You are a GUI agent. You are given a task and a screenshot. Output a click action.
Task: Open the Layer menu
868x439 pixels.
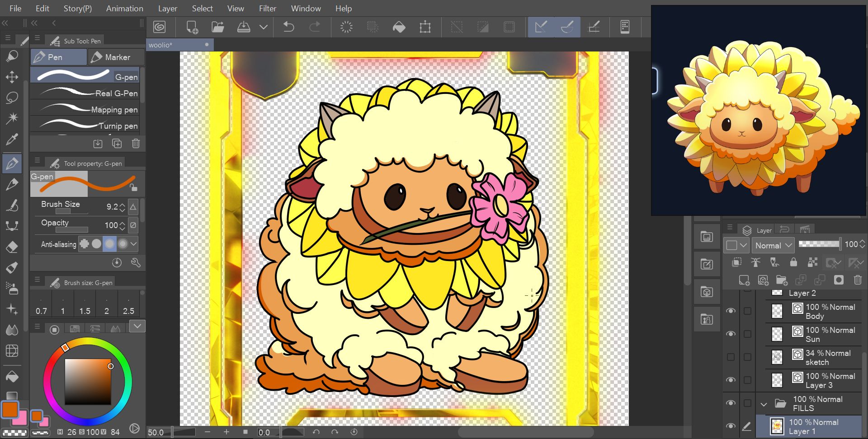pyautogui.click(x=167, y=8)
